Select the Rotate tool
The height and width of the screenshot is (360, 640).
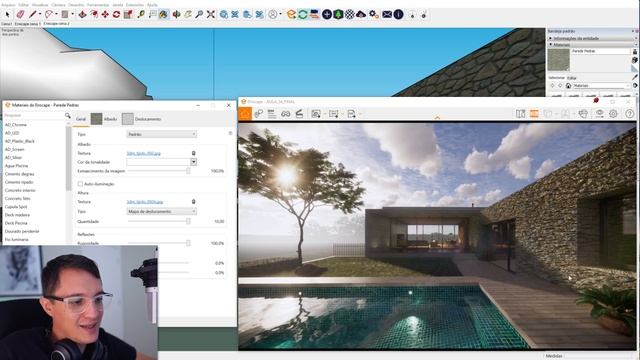[116, 15]
